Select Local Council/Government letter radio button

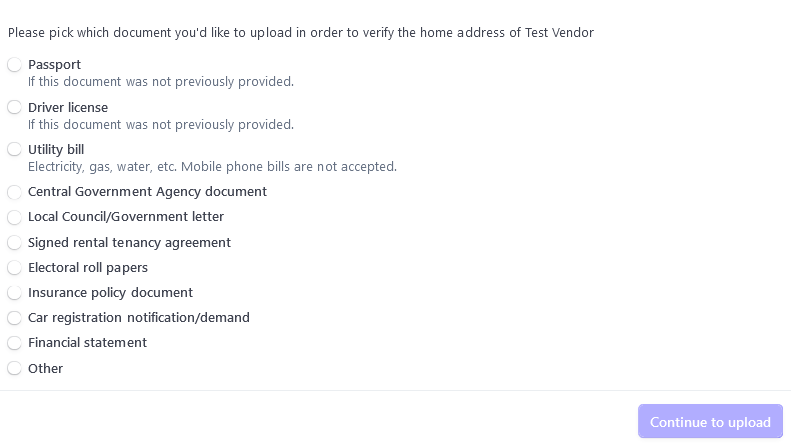pos(14,217)
